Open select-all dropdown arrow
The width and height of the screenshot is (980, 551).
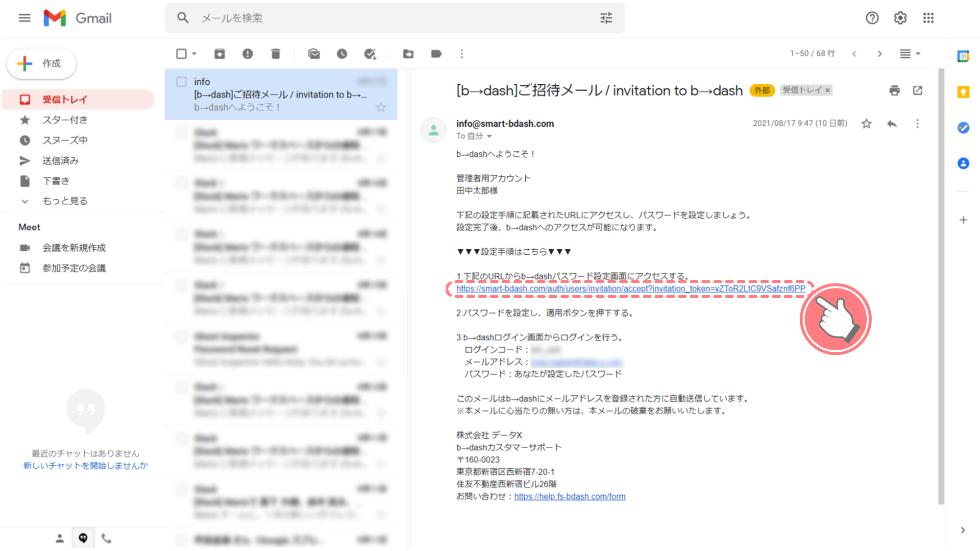click(195, 54)
